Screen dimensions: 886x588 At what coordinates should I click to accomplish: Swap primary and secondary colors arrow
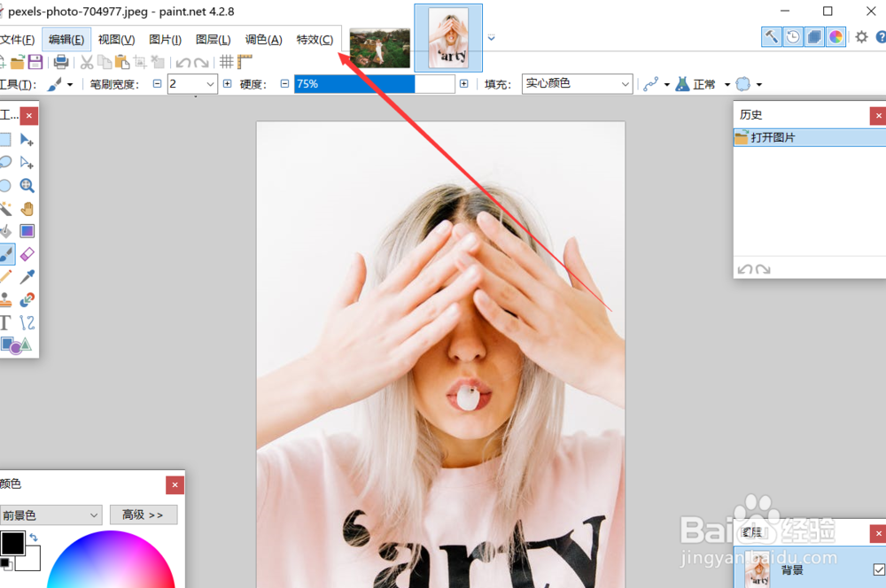pos(34,538)
